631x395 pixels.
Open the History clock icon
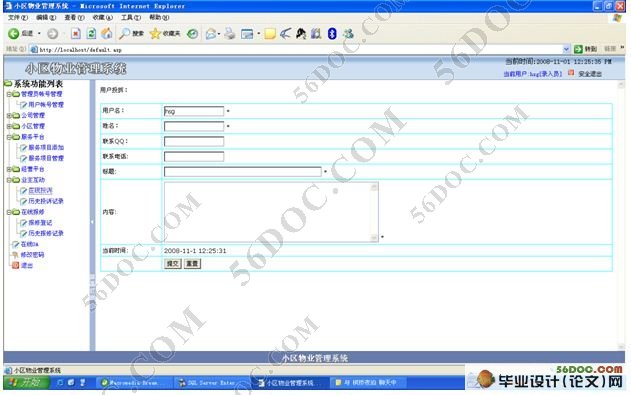(x=192, y=34)
